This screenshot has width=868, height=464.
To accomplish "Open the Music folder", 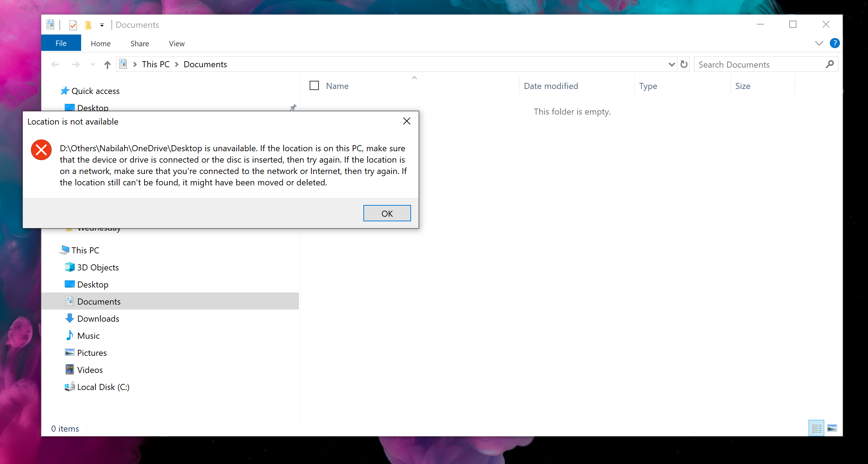I will [x=88, y=336].
